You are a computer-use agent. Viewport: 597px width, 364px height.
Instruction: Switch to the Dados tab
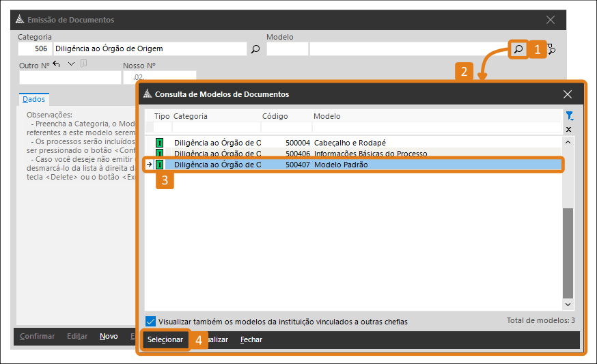point(33,99)
